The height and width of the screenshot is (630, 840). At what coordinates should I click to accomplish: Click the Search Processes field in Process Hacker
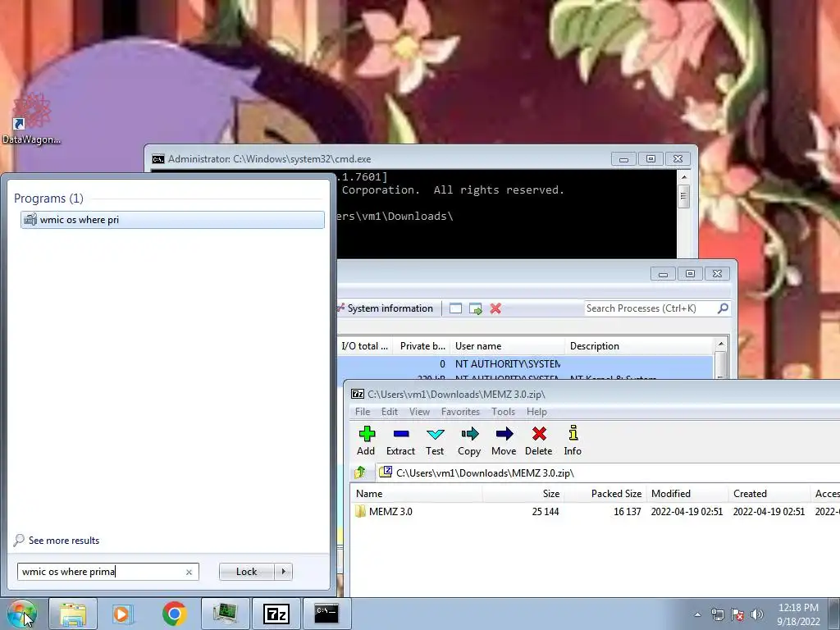click(x=650, y=308)
